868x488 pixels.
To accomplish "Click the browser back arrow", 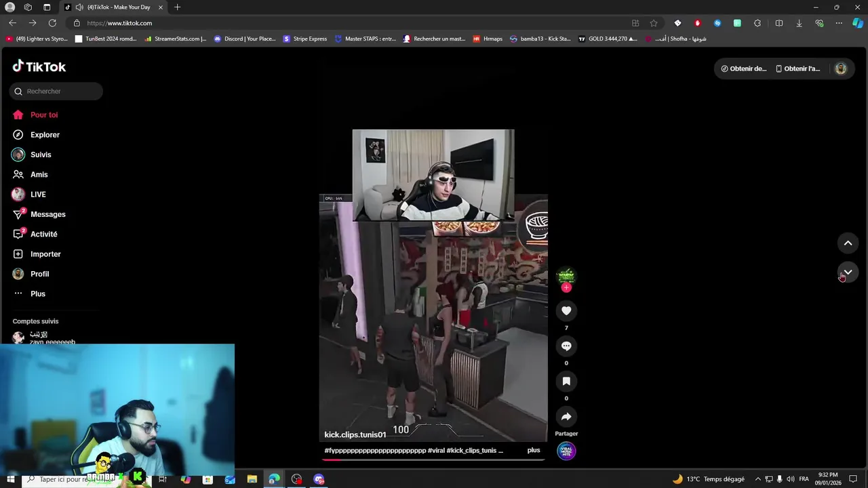I will [12, 23].
